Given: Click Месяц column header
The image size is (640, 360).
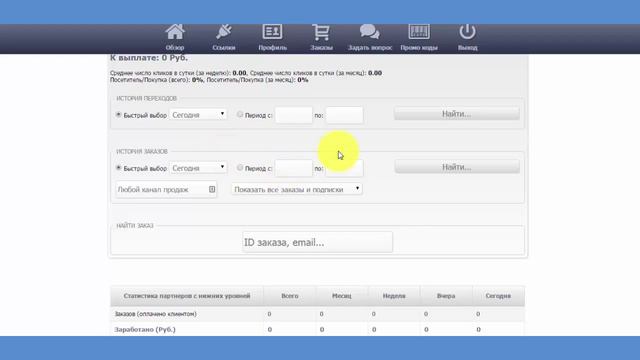Looking at the screenshot, I should coord(342,296).
